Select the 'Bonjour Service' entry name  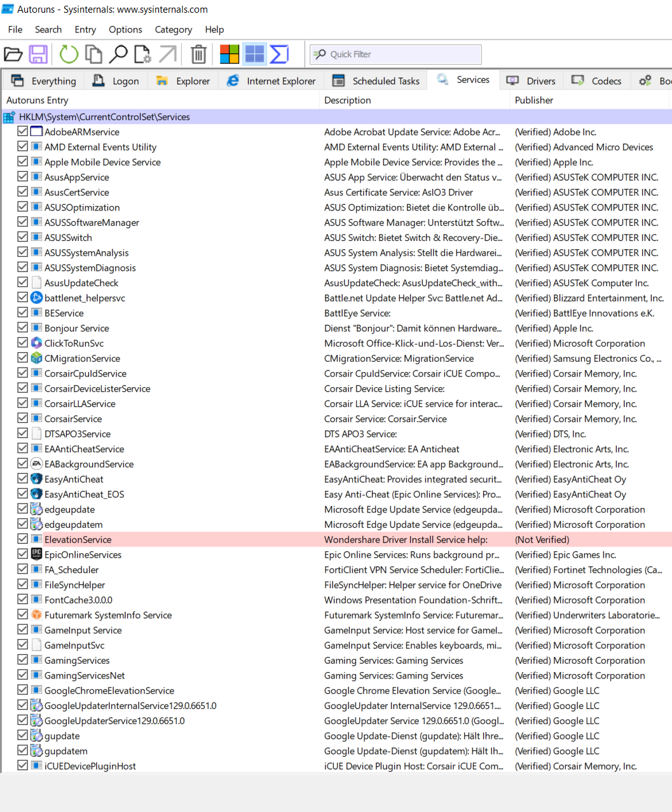coord(77,328)
